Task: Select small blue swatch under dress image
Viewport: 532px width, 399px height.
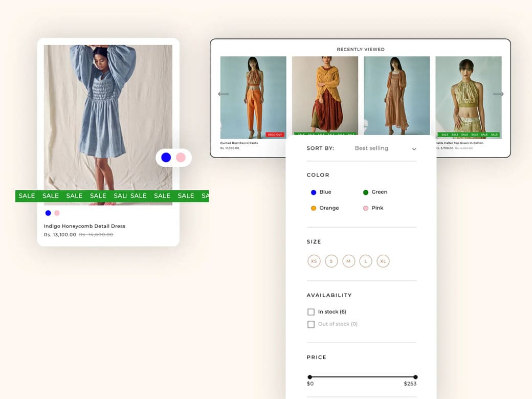Action: click(48, 213)
